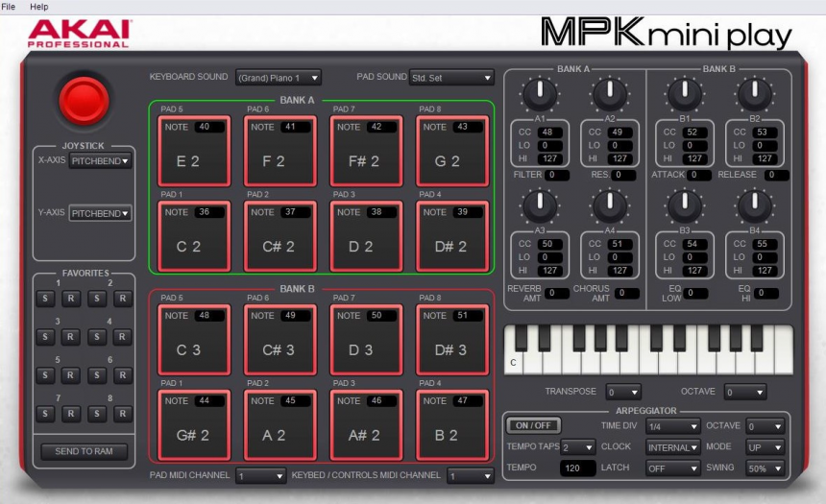Viewport: 826px width, 504px height.
Task: Trigger Bank A pad 3 (D 2)
Action: pyautogui.click(x=367, y=236)
